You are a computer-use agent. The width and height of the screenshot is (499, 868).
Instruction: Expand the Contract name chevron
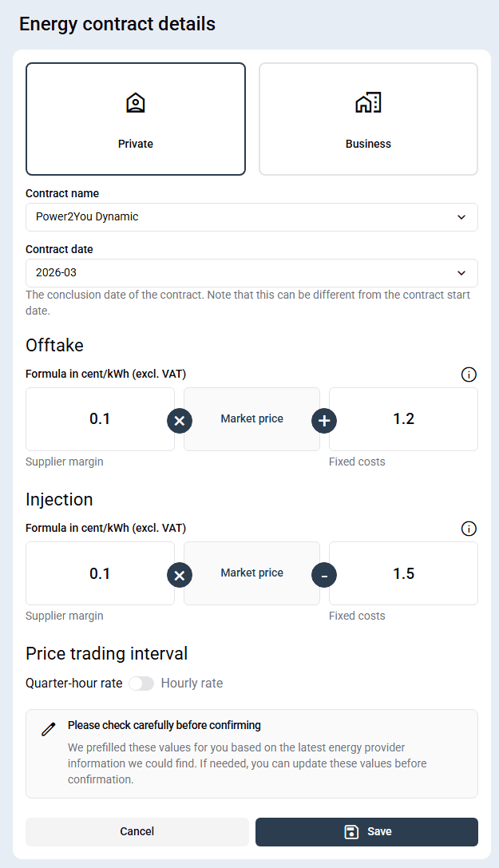point(461,216)
